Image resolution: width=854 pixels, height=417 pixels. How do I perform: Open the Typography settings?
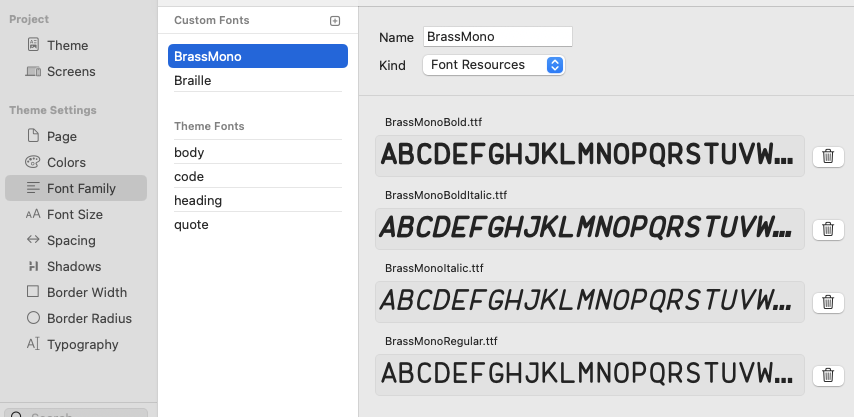point(82,344)
